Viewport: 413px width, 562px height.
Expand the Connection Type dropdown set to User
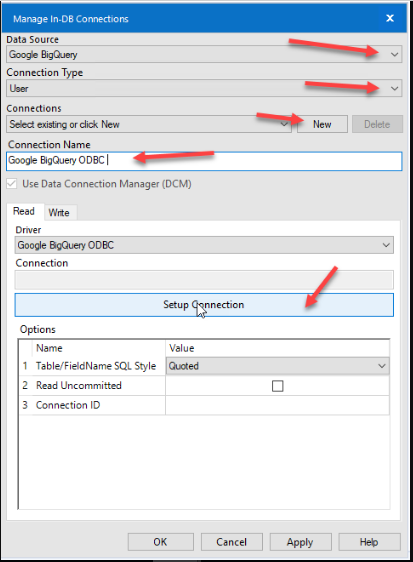click(x=204, y=89)
